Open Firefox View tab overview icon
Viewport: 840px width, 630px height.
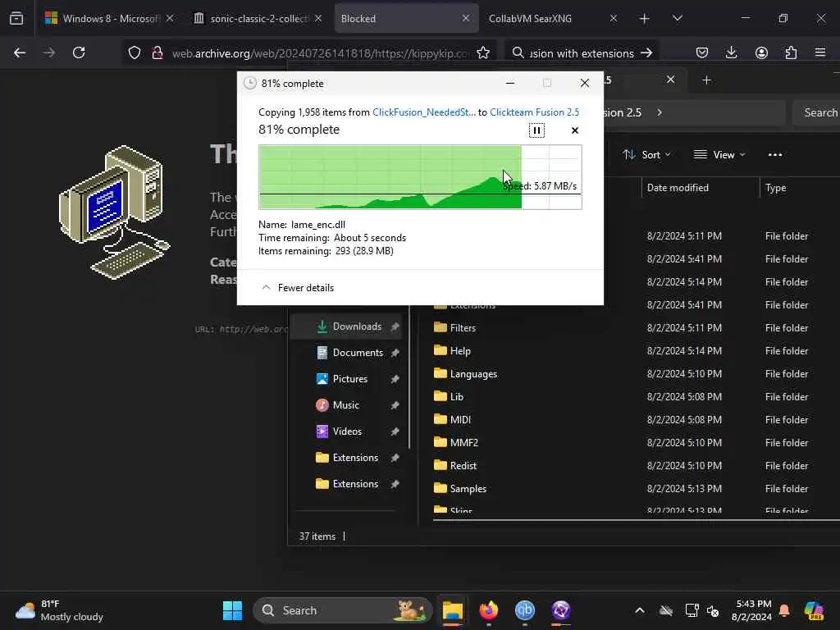16,18
